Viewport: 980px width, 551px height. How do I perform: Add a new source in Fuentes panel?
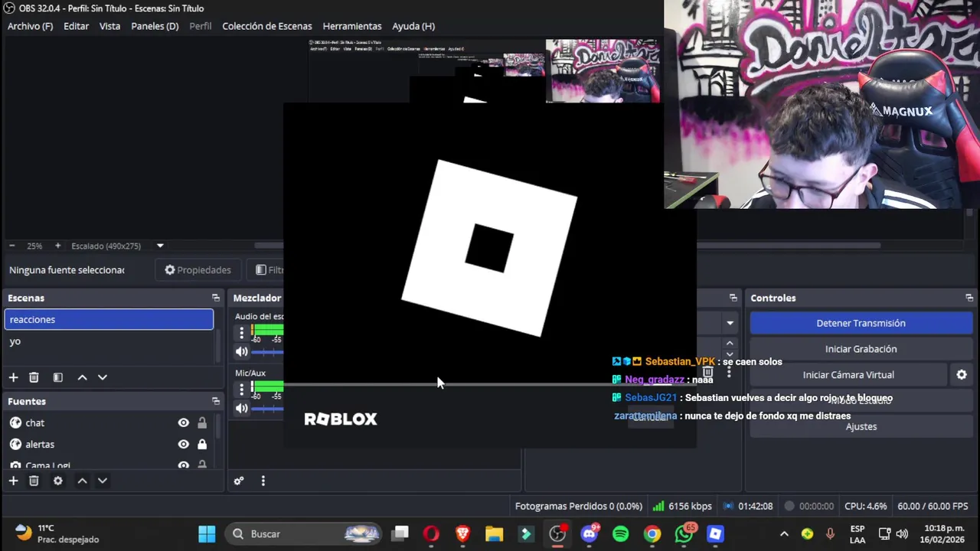13,481
